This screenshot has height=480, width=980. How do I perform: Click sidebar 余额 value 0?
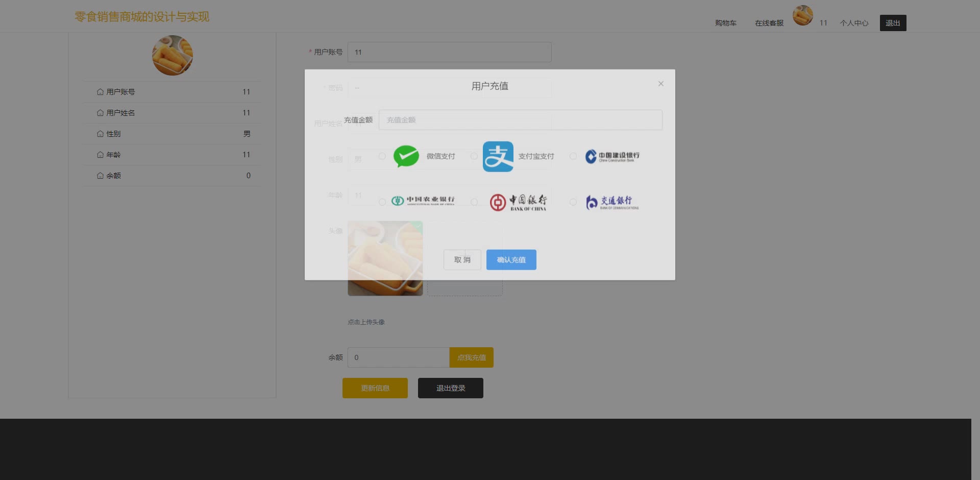(249, 176)
